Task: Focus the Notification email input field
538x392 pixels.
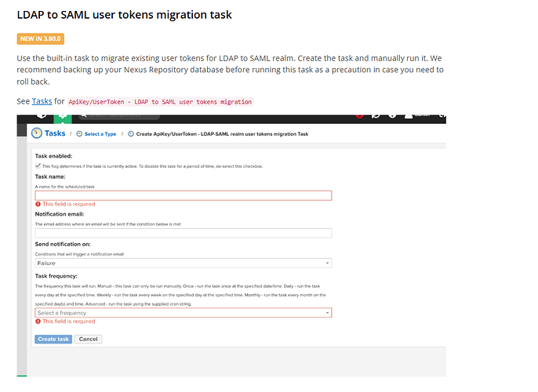Action: point(184,233)
